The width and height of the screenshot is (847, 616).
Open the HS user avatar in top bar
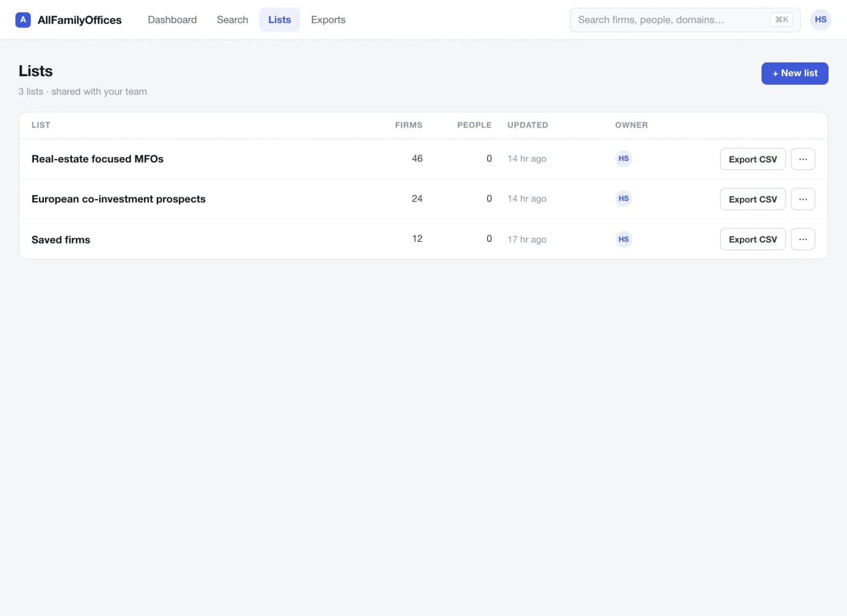click(x=821, y=20)
